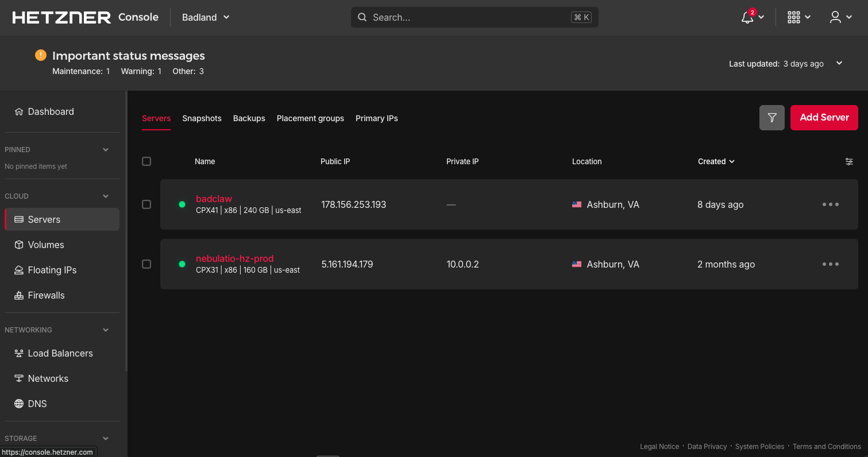Tick the select-all servers checkbox
Screen dimensions: 868x457
pyautogui.click(x=146, y=161)
